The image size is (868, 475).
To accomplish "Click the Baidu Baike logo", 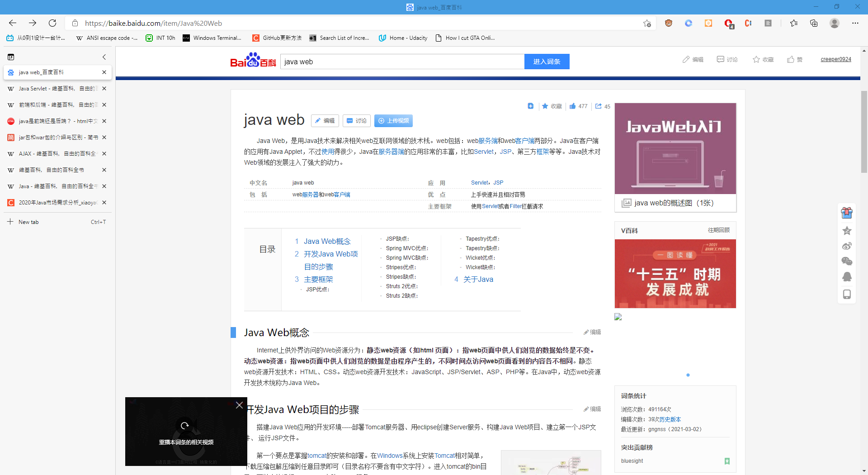I will point(253,62).
